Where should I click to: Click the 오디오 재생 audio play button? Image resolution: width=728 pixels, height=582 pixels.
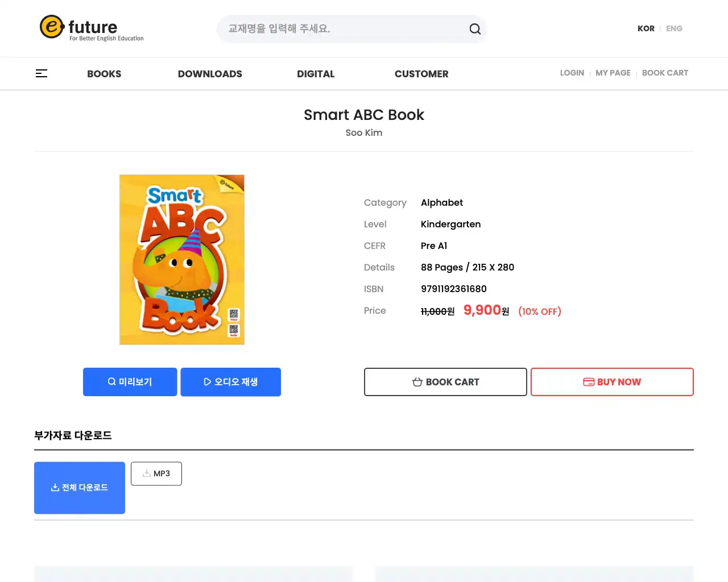coord(230,382)
